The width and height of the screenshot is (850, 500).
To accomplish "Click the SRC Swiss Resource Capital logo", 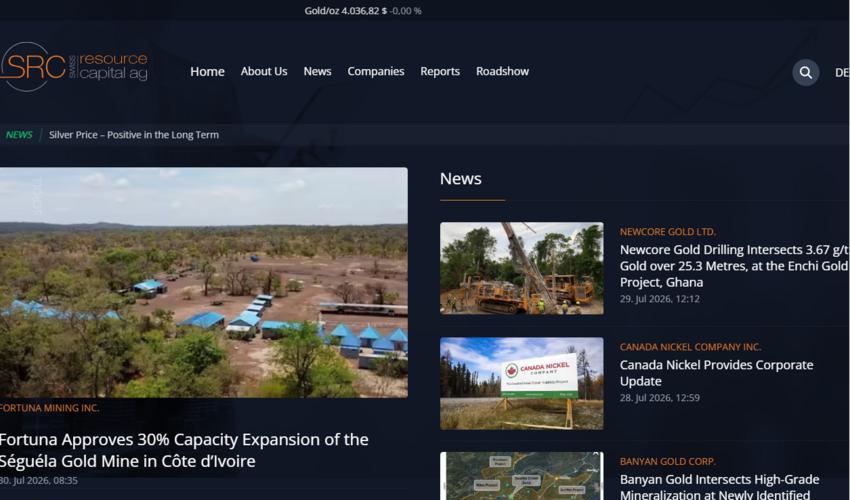I will pos(74,67).
